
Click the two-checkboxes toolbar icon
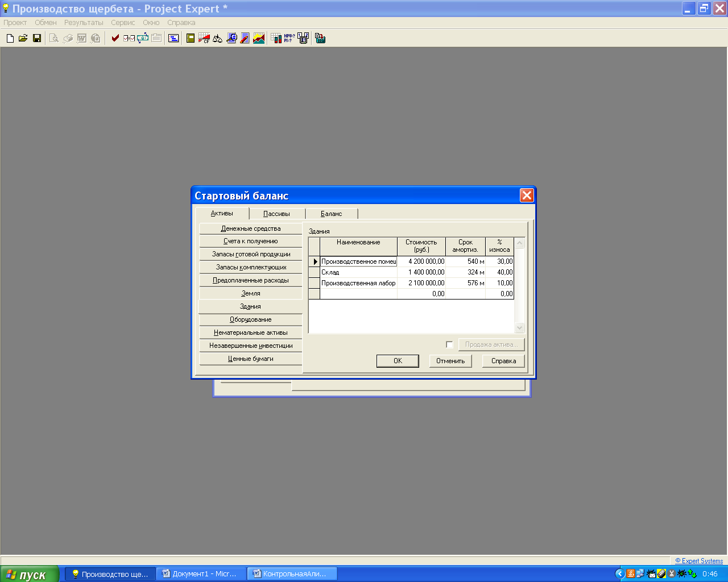point(129,38)
